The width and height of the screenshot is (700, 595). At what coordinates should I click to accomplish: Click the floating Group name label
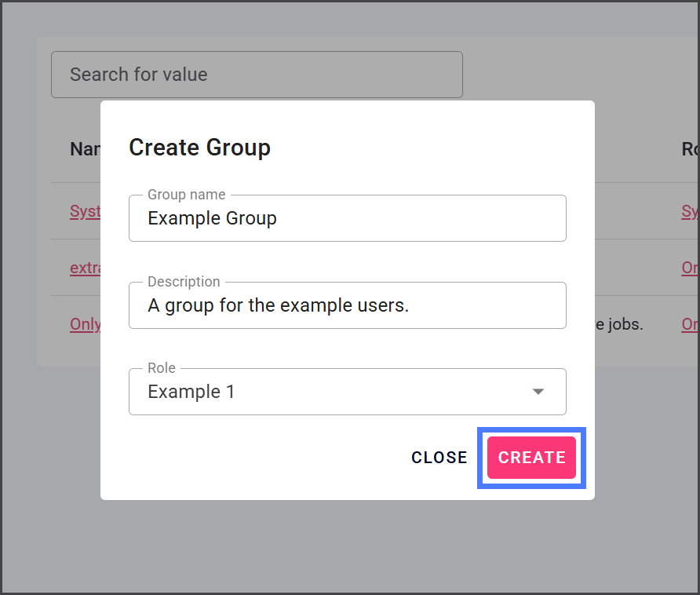(187, 195)
